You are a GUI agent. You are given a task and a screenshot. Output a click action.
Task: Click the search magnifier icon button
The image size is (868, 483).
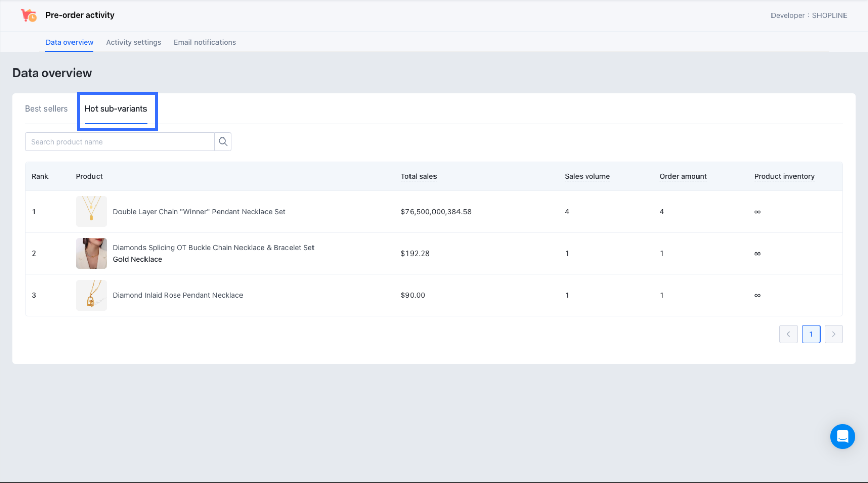(x=223, y=142)
